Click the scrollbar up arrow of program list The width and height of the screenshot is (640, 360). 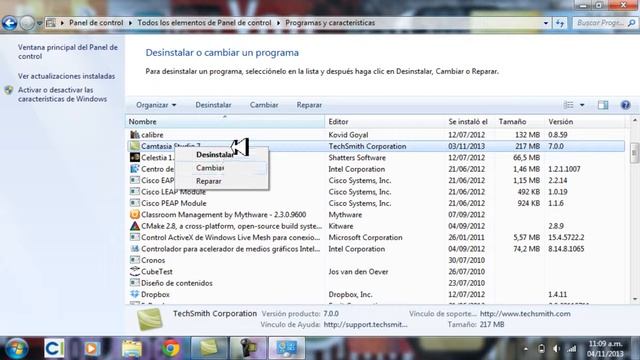634,120
